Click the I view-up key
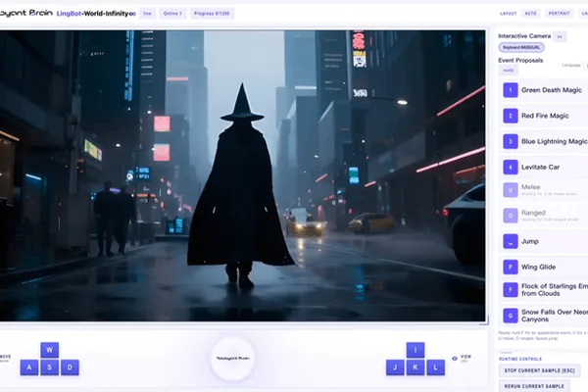The image size is (588, 392). [416, 350]
